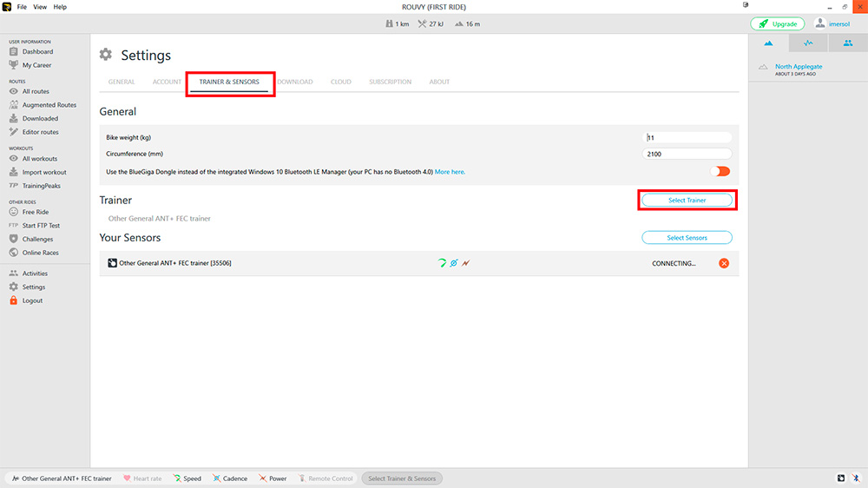This screenshot has height=488, width=868.
Task: Open the routes mountain tab in right panel
Action: [x=768, y=43]
